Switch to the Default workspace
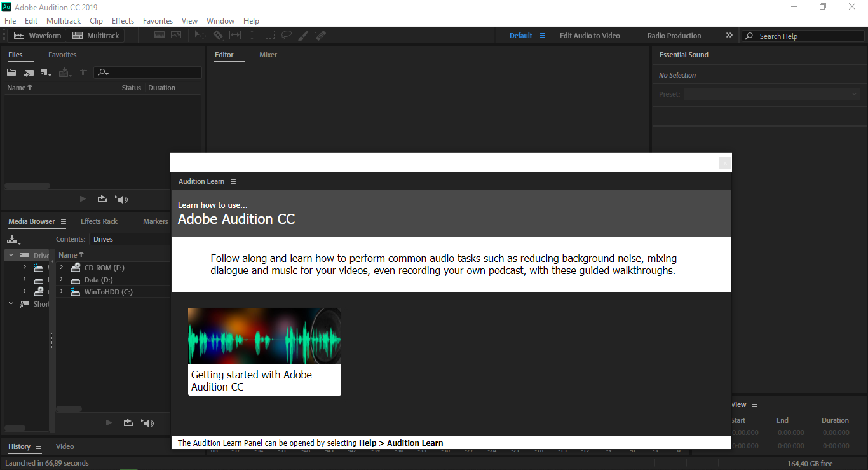The height and width of the screenshot is (470, 868). pos(520,35)
